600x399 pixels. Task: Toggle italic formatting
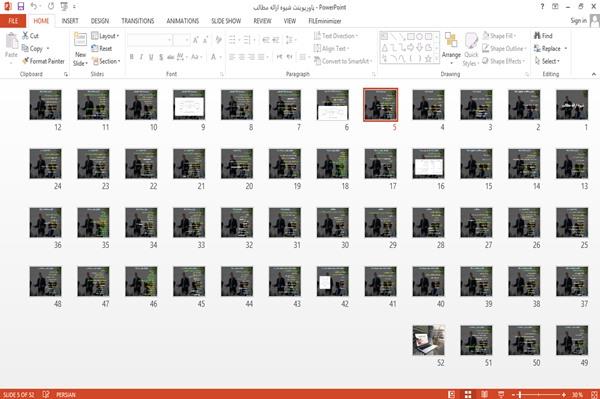(x=141, y=57)
